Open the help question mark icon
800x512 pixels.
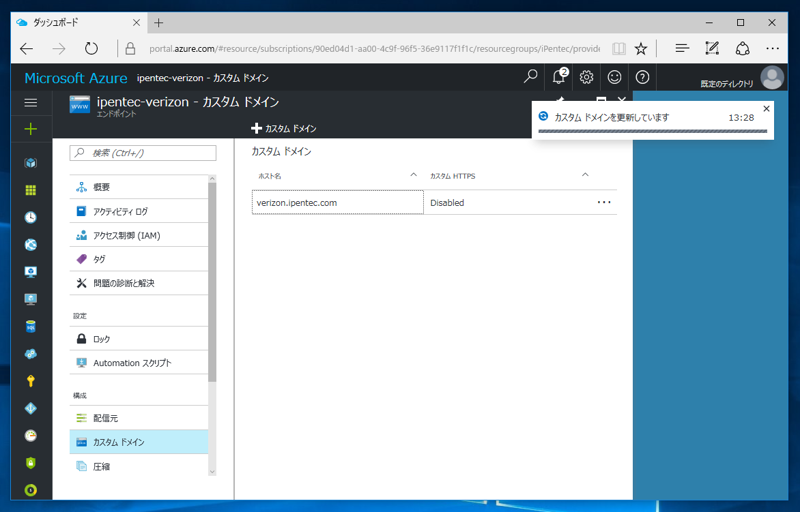pyautogui.click(x=642, y=77)
